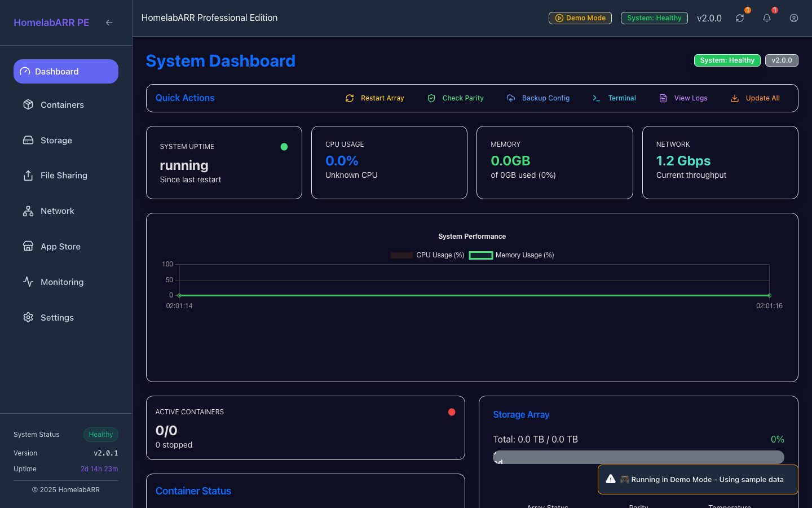Open the Storage section from the sidebar
This screenshot has width=812, height=508.
coord(56,140)
